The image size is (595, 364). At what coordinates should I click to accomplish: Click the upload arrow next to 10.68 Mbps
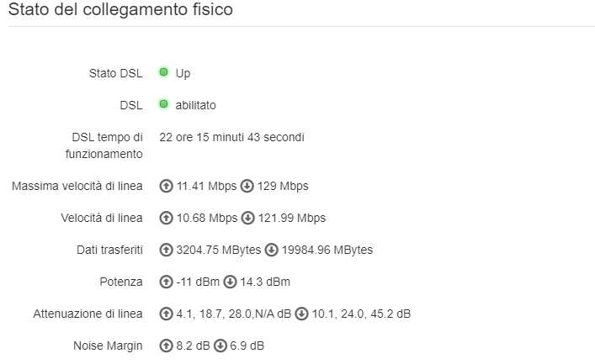(x=166, y=218)
